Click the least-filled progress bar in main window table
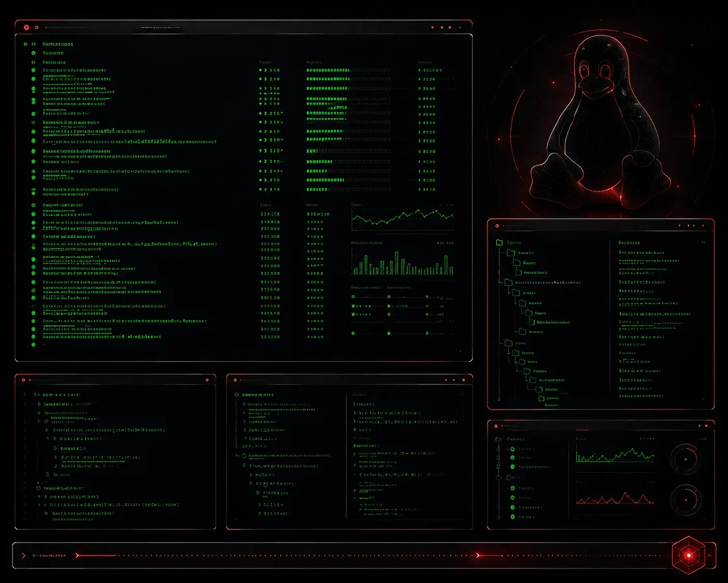The image size is (728, 583). pos(348,151)
